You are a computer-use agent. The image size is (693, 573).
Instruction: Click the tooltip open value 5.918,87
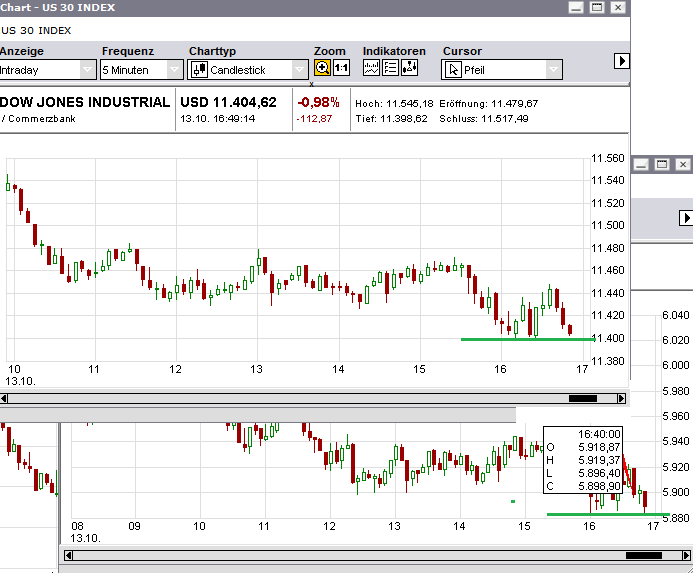pyautogui.click(x=599, y=447)
